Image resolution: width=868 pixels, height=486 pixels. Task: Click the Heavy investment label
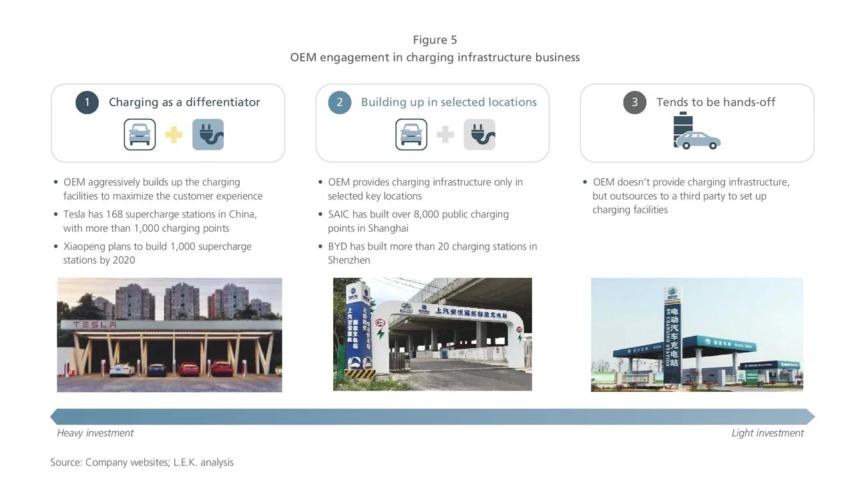point(95,433)
